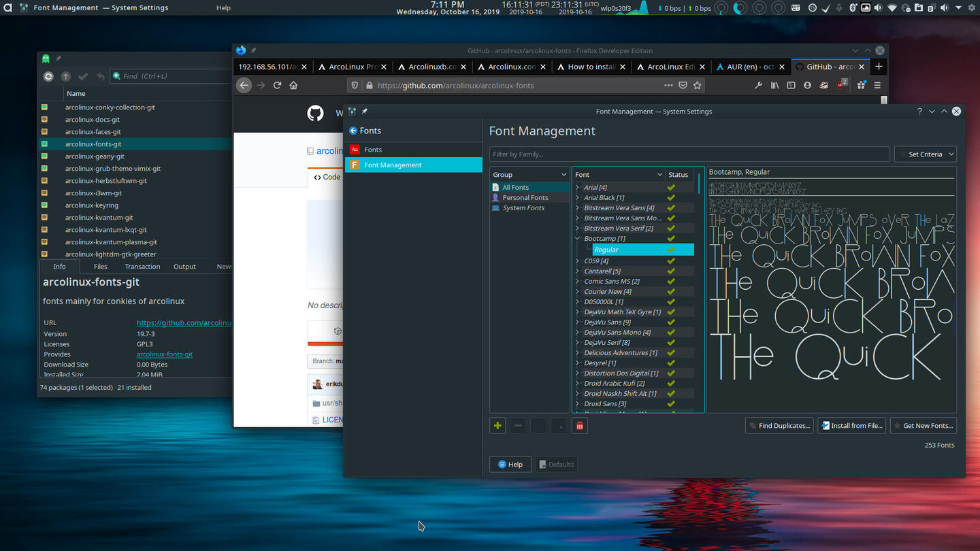This screenshot has height=551, width=980.
Task: Toggle status checkmark for Arial Black
Action: 671,197
